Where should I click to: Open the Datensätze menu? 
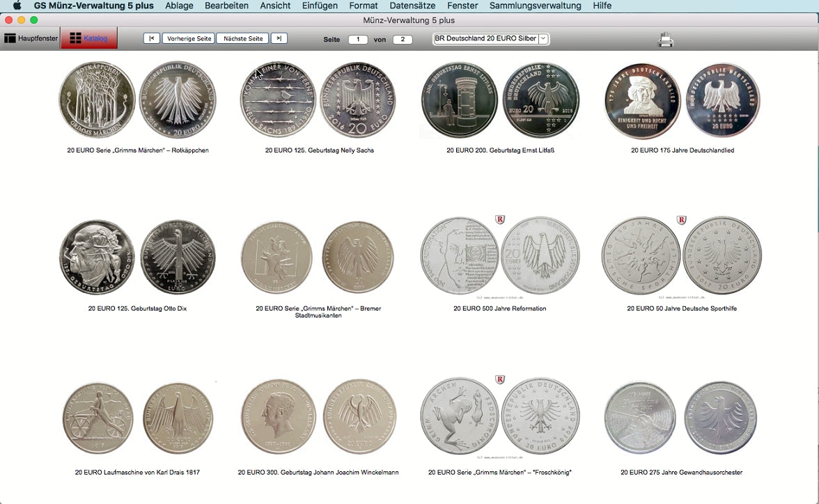(x=412, y=6)
